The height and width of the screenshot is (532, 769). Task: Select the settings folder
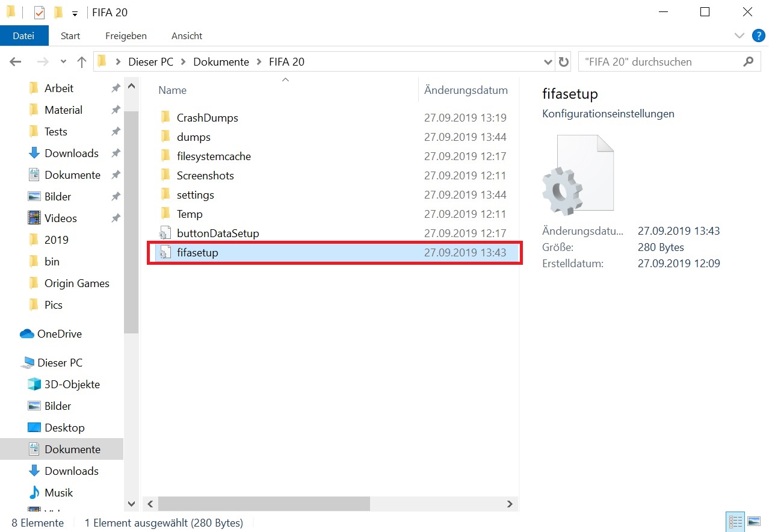click(195, 194)
